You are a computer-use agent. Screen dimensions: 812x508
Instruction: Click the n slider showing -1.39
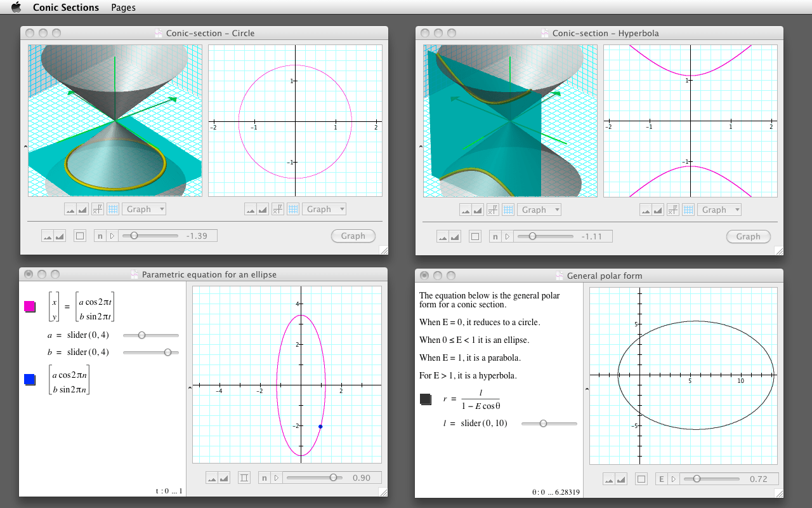[150, 236]
